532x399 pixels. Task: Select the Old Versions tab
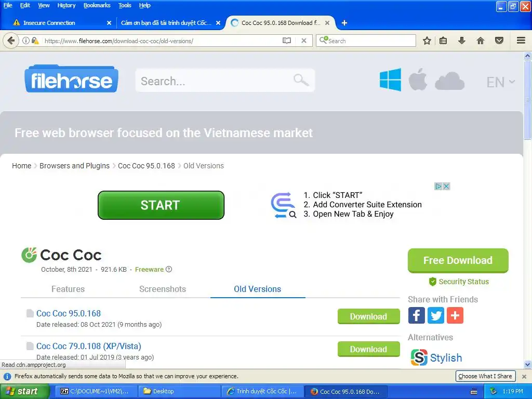point(258,289)
